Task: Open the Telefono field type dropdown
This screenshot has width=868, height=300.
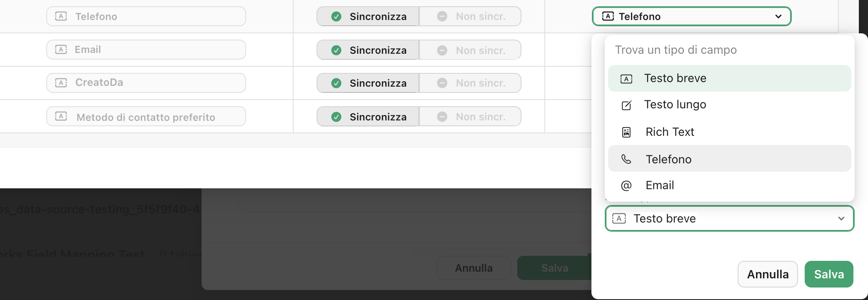Action: click(691, 16)
